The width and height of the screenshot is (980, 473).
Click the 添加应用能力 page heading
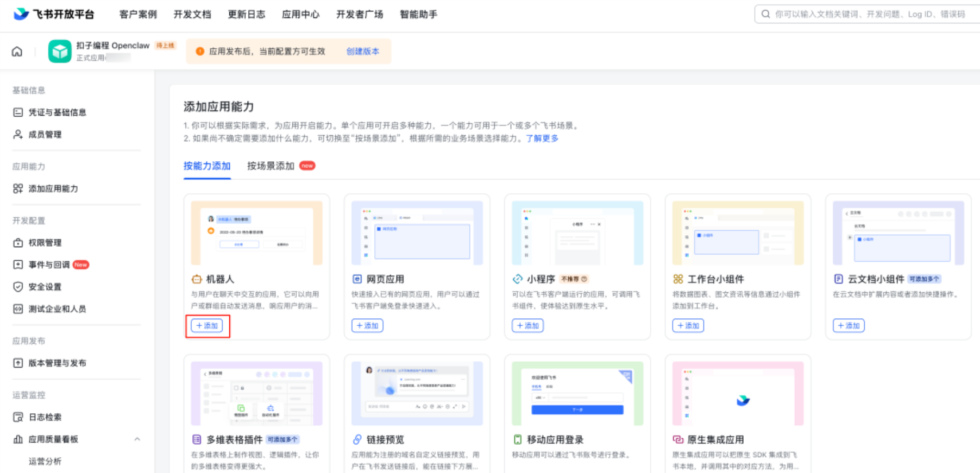click(x=218, y=106)
